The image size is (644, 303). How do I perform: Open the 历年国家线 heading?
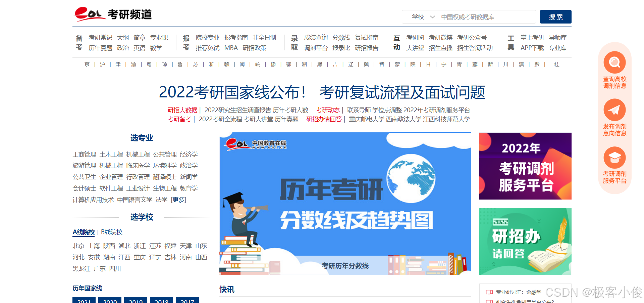coord(87,288)
